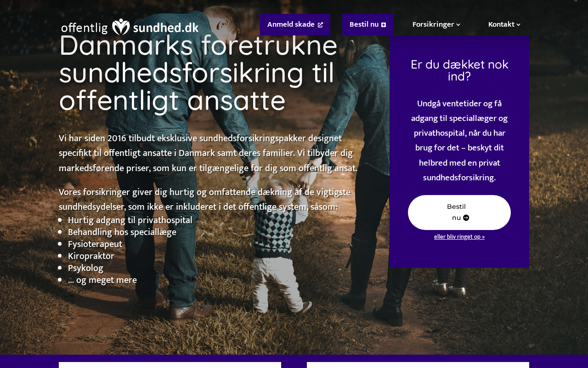The height and width of the screenshot is (368, 588).
Task: Open the Kontakt menu item
Action: (x=504, y=24)
